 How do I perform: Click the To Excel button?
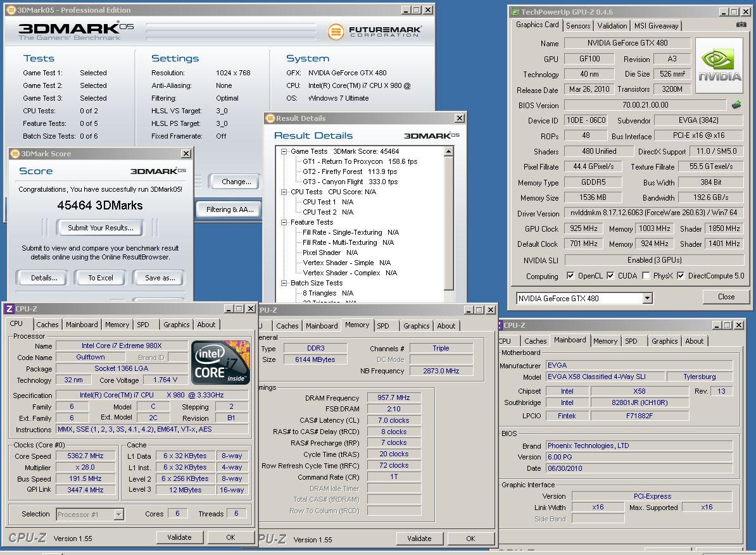[x=100, y=278]
